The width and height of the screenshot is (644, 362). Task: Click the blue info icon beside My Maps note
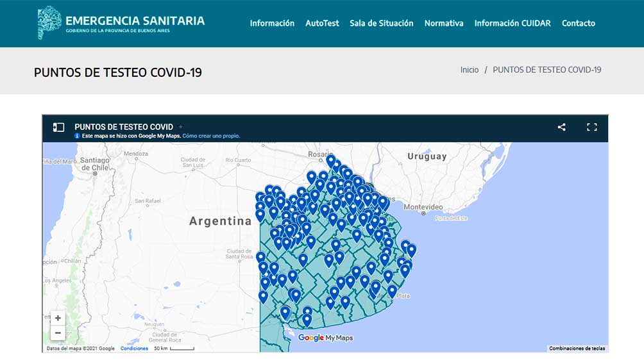point(77,136)
